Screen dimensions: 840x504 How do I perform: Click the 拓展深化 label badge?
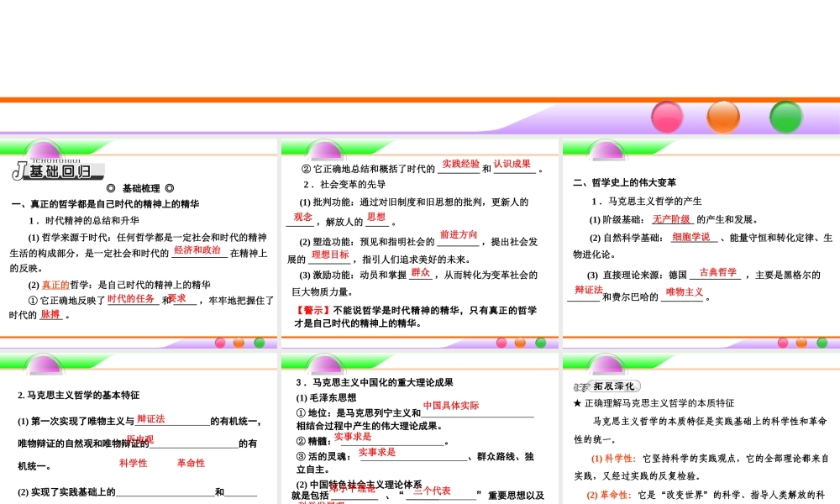tap(607, 386)
